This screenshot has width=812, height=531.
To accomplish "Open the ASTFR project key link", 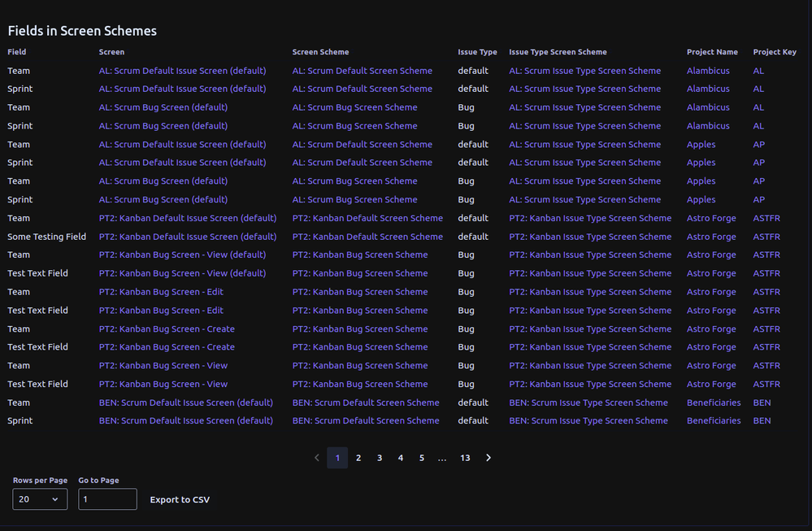I will pos(766,217).
